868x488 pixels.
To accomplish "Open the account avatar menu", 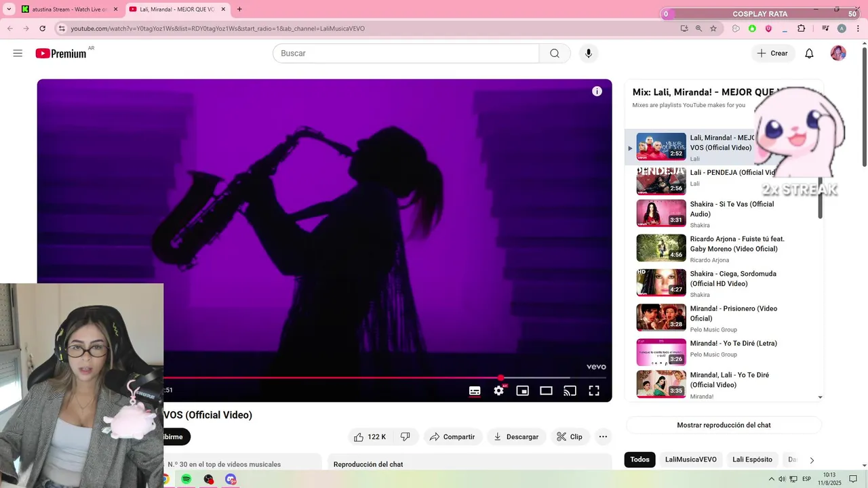I will click(x=838, y=54).
